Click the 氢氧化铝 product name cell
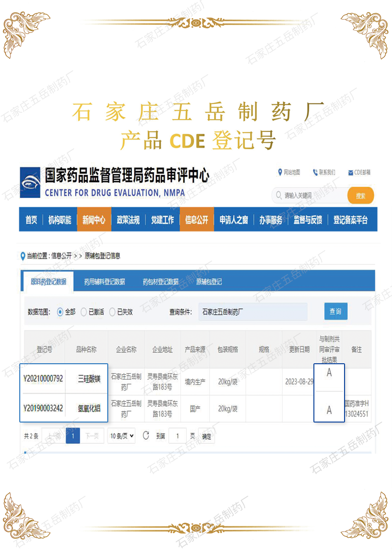392x554 pixels. [89, 408]
